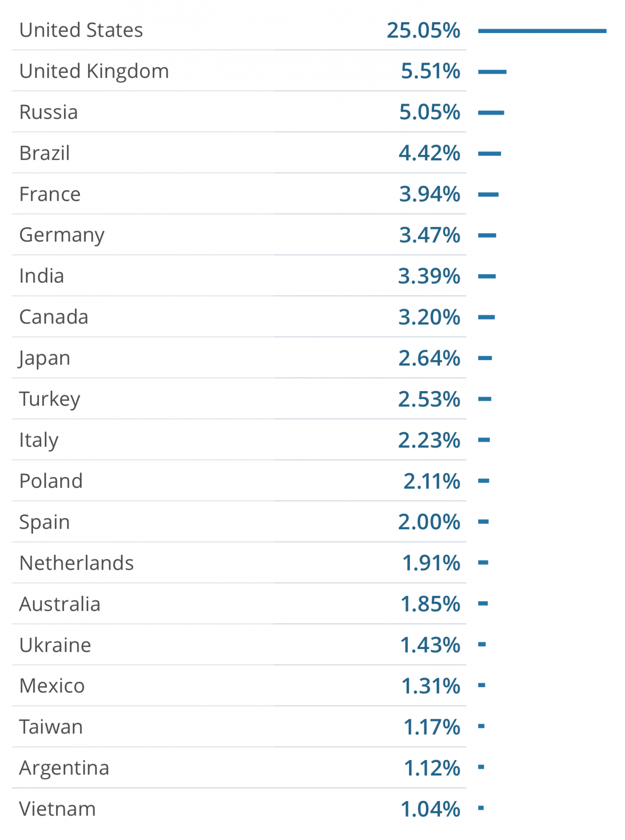625x840 pixels.
Task: Select the United States 25.05% value
Action: [x=423, y=31]
